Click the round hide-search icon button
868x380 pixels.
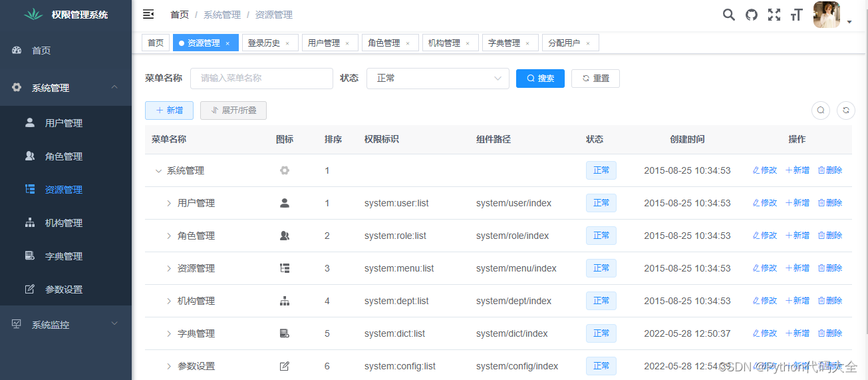click(821, 110)
